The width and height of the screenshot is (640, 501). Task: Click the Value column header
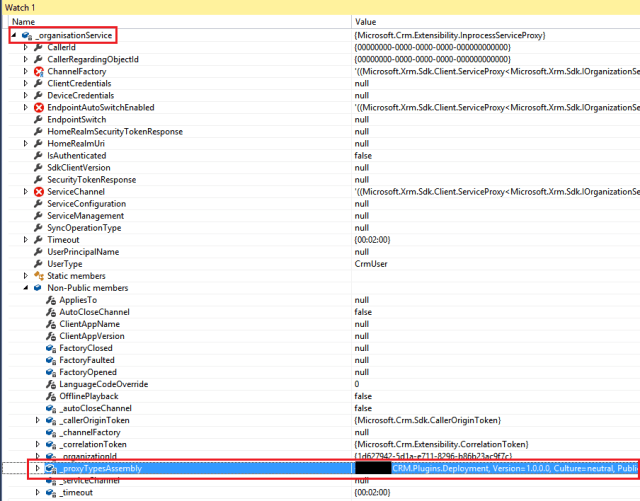pyautogui.click(x=366, y=21)
